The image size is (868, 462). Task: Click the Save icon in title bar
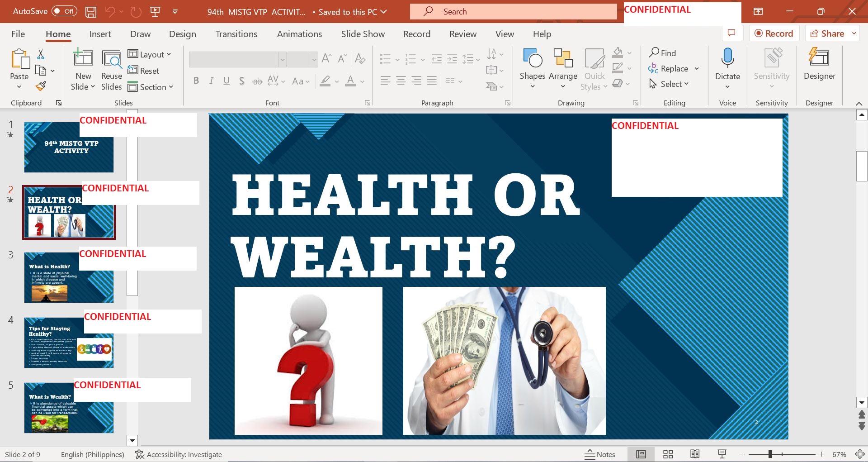point(91,12)
